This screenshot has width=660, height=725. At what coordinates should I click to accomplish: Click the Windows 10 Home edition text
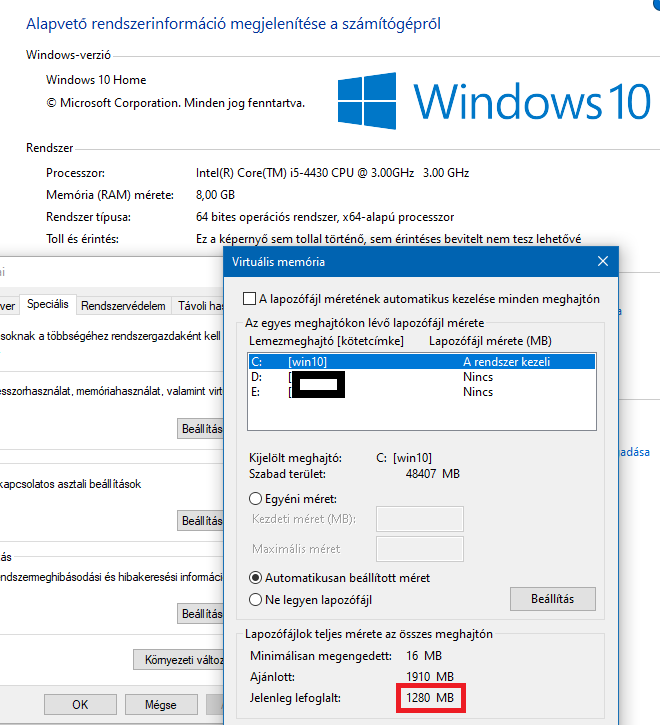coord(96,80)
